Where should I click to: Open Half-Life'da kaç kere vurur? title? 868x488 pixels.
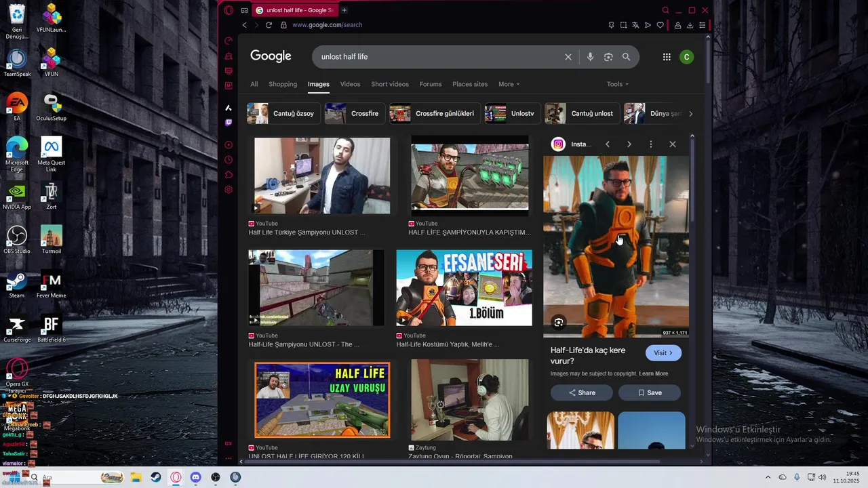pos(588,355)
